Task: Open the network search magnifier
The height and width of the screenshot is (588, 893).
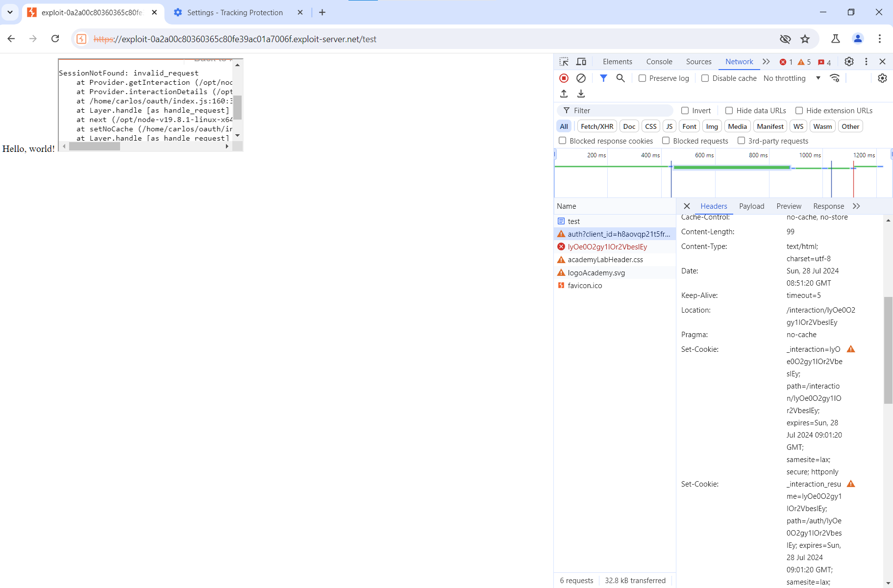Action: pyautogui.click(x=620, y=78)
